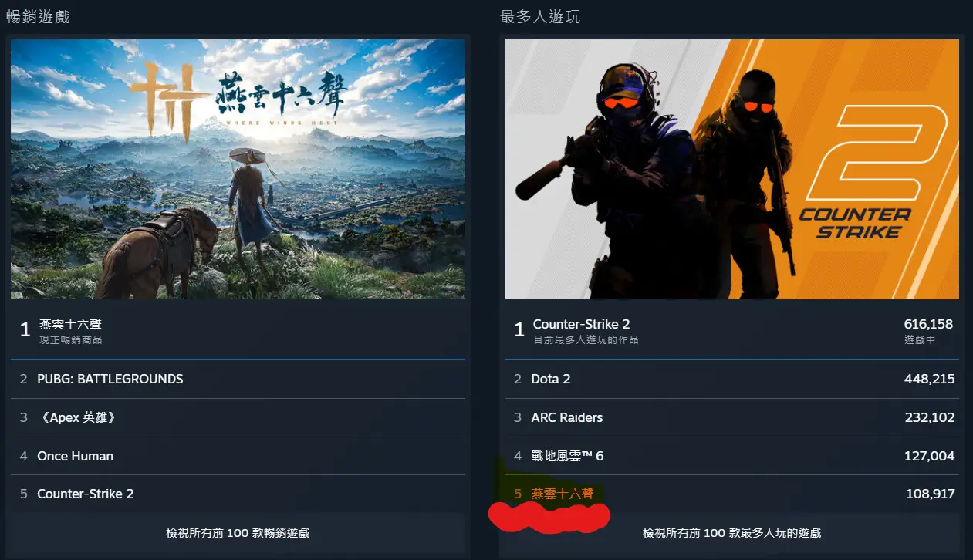Open ARC Raiders most played entry
This screenshot has height=560, width=973.
[732, 417]
